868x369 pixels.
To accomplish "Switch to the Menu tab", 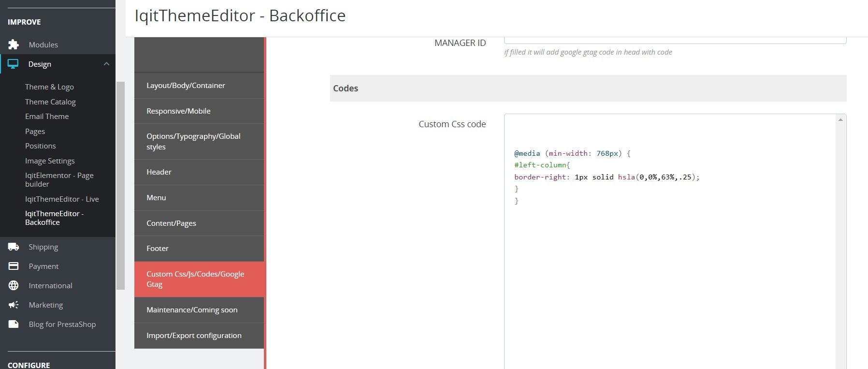I will [199, 198].
